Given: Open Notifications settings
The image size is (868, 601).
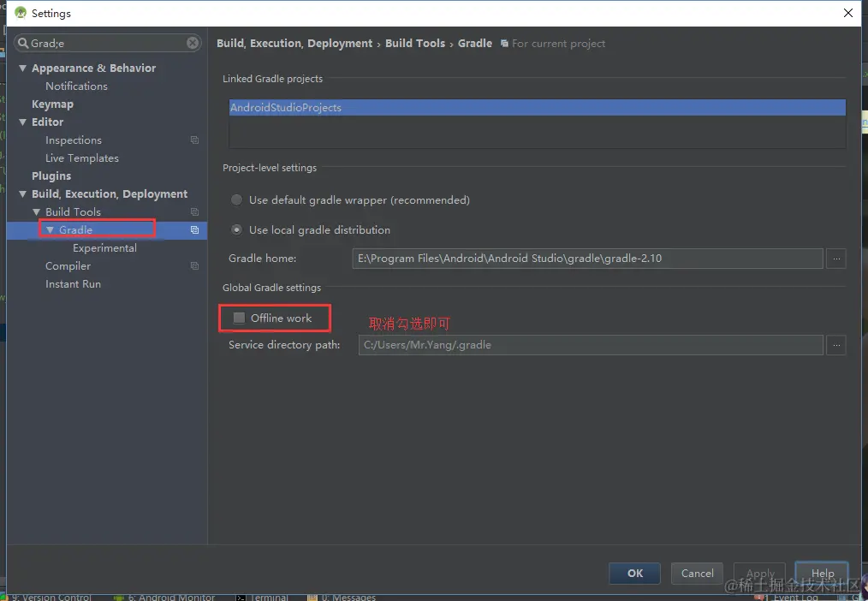Looking at the screenshot, I should [76, 86].
